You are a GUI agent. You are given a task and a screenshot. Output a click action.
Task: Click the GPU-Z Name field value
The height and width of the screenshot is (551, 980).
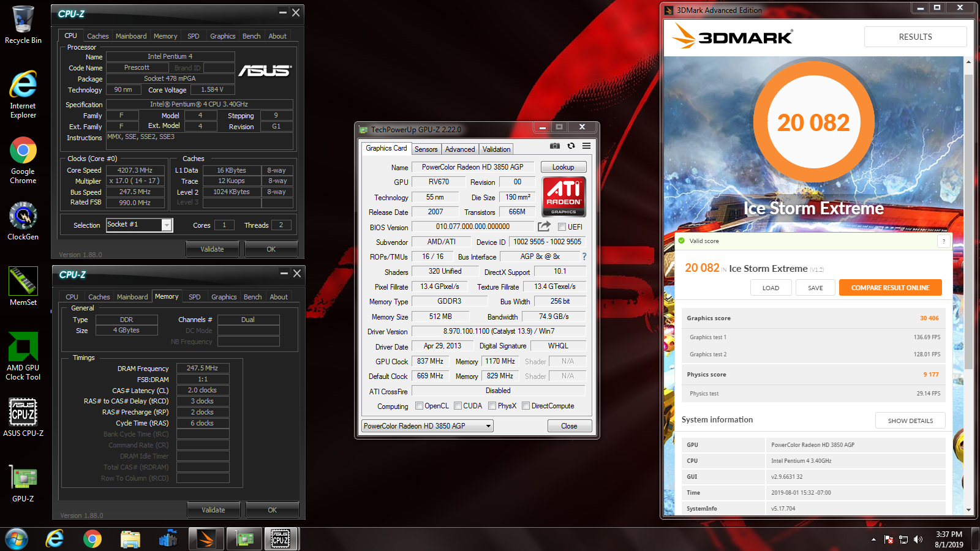click(472, 167)
